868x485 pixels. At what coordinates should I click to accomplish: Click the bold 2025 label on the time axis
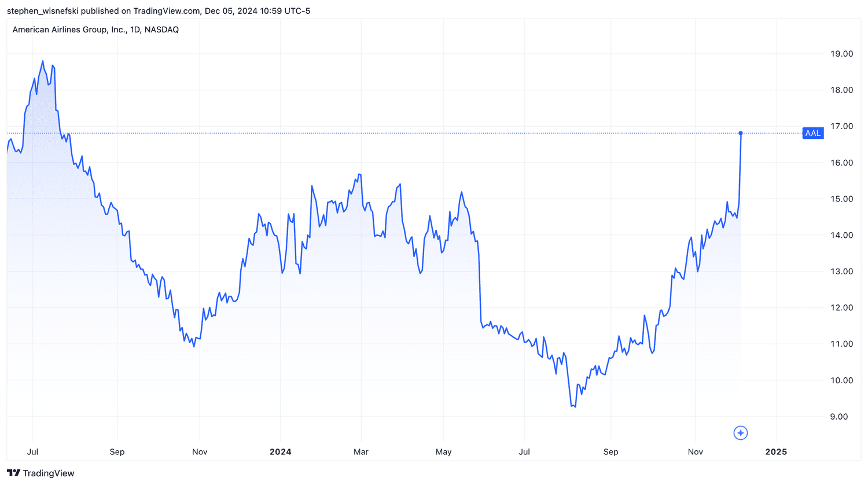[776, 451]
